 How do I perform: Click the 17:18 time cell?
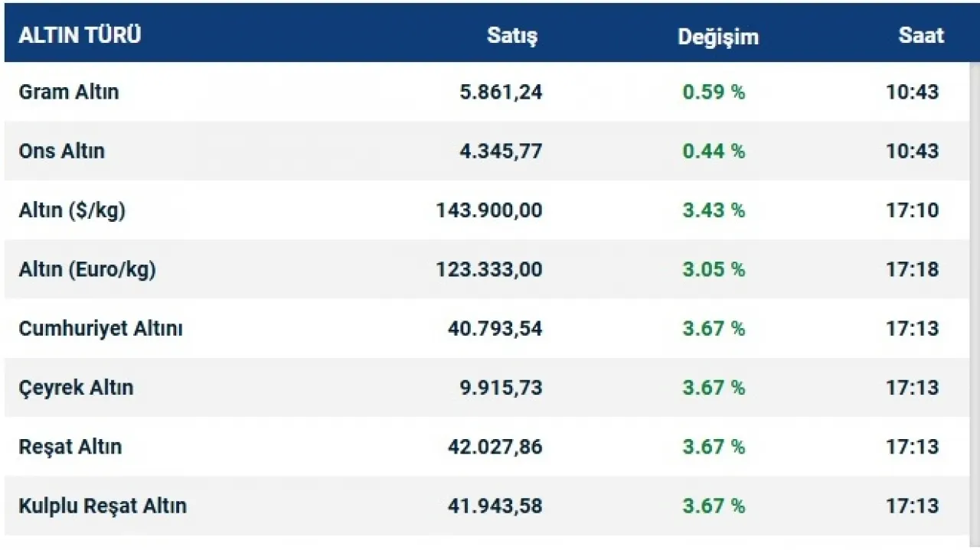[x=912, y=269]
